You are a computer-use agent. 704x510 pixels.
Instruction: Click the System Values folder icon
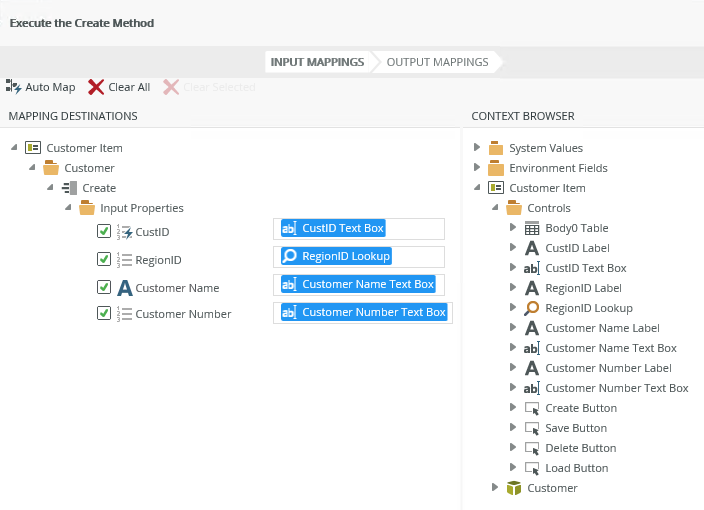pyautogui.click(x=495, y=148)
